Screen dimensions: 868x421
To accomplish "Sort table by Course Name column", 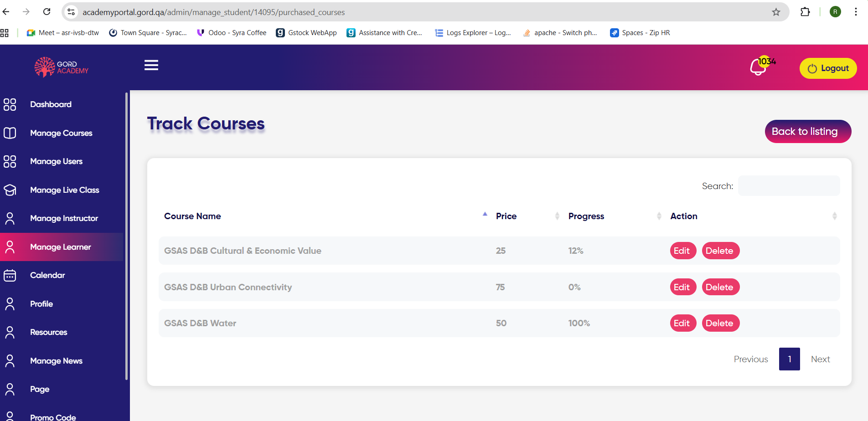I will pos(192,216).
